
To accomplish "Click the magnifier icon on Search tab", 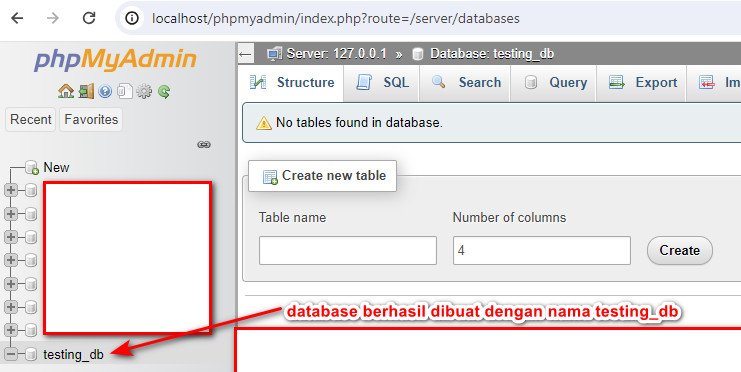I will 439,82.
